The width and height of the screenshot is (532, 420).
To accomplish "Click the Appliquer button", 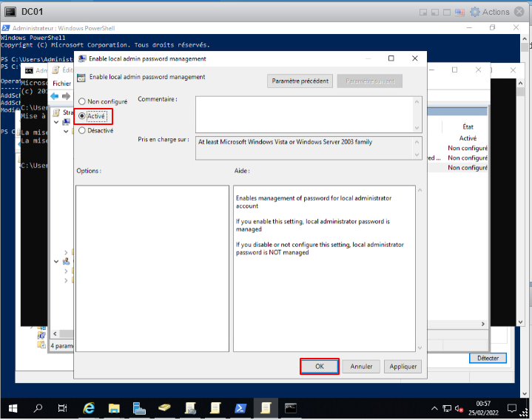I will click(403, 366).
